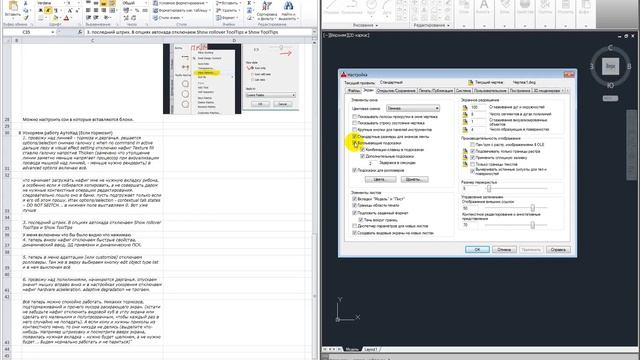
Task: Open the Excel font size dropdown
Action: coord(79,3)
